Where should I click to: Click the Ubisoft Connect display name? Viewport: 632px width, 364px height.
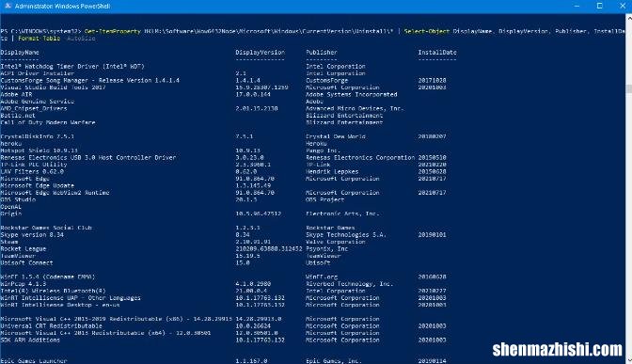click(x=26, y=262)
